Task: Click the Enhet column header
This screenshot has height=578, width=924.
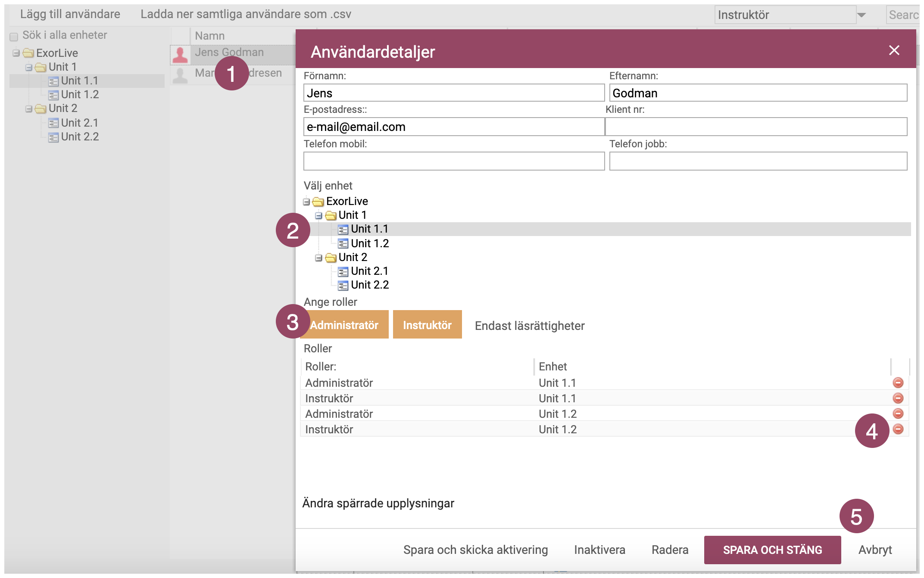Action: point(712,367)
